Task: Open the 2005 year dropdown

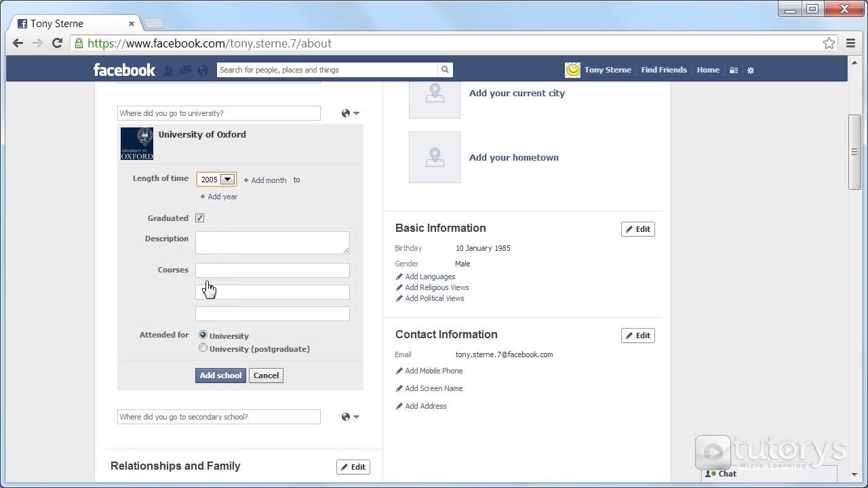Action: point(216,180)
